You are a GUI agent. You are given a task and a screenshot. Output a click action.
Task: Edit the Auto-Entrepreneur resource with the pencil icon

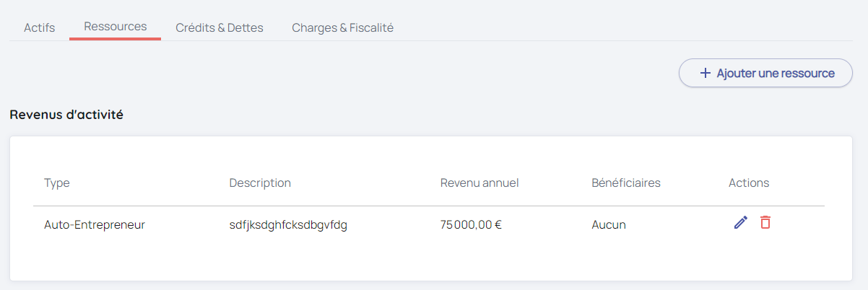[x=740, y=223]
